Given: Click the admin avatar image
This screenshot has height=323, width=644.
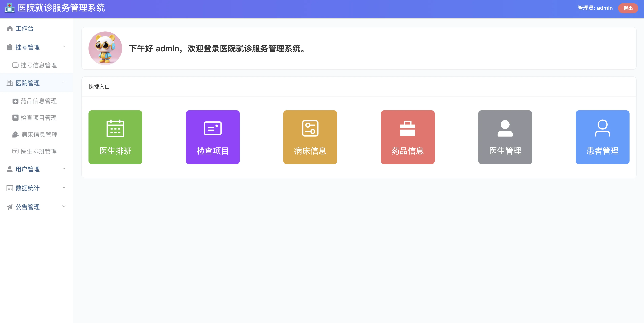Looking at the screenshot, I should coord(105,48).
